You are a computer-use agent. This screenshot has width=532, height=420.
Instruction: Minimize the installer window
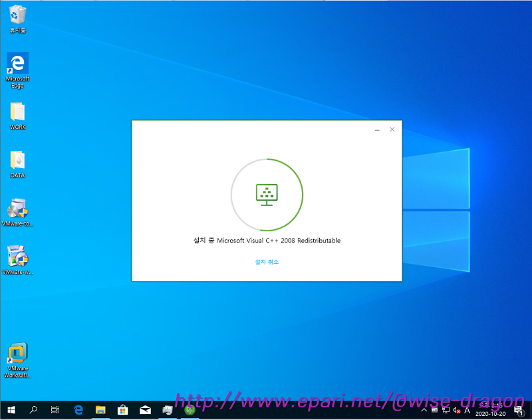pos(377,130)
